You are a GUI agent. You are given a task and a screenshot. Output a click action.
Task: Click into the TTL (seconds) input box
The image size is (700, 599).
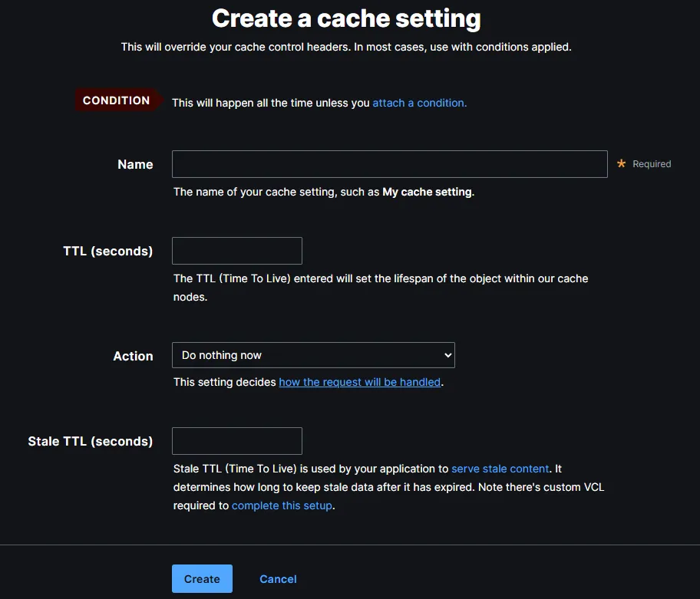236,251
